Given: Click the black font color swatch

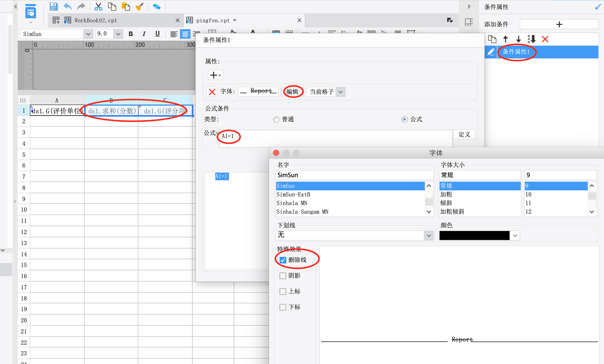Looking at the screenshot, I should pyautogui.click(x=474, y=235).
